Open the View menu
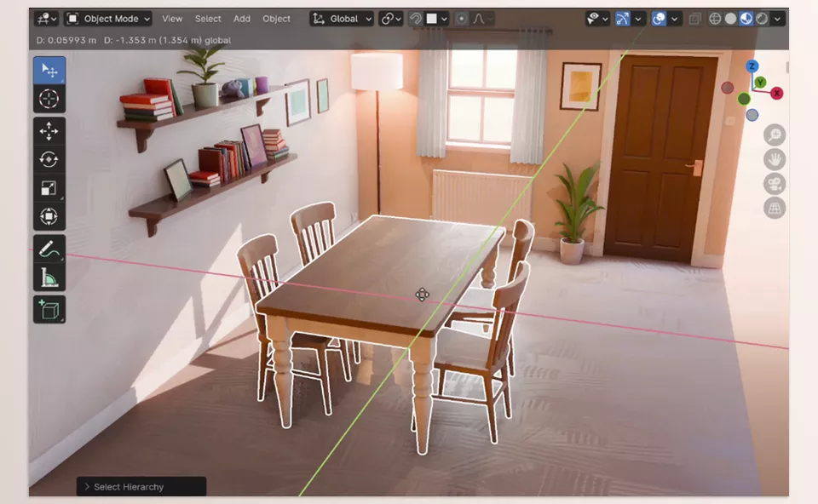Viewport: 818px width, 504px height. tap(172, 18)
